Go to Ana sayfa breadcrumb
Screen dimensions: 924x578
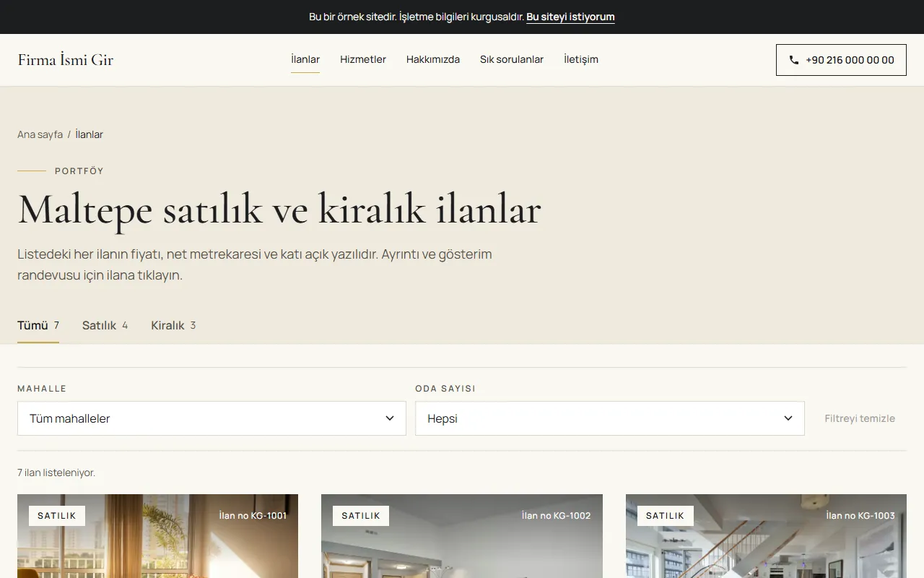(40, 134)
